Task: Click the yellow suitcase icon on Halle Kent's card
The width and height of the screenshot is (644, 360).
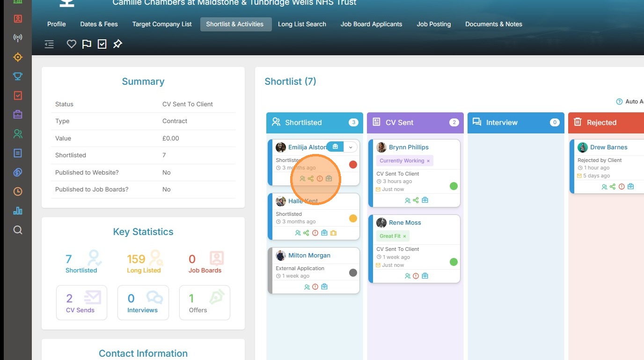Action: [x=333, y=233]
